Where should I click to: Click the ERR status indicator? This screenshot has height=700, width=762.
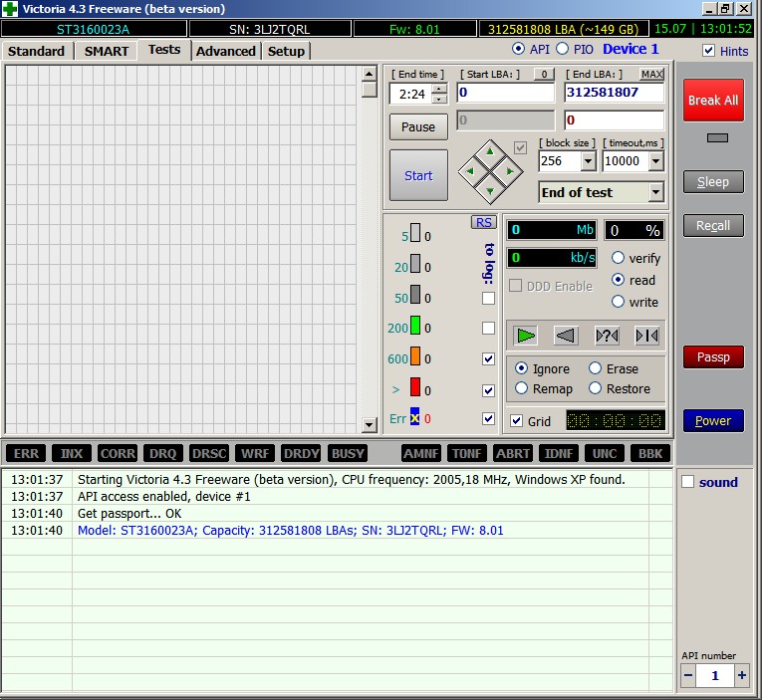coord(26,454)
